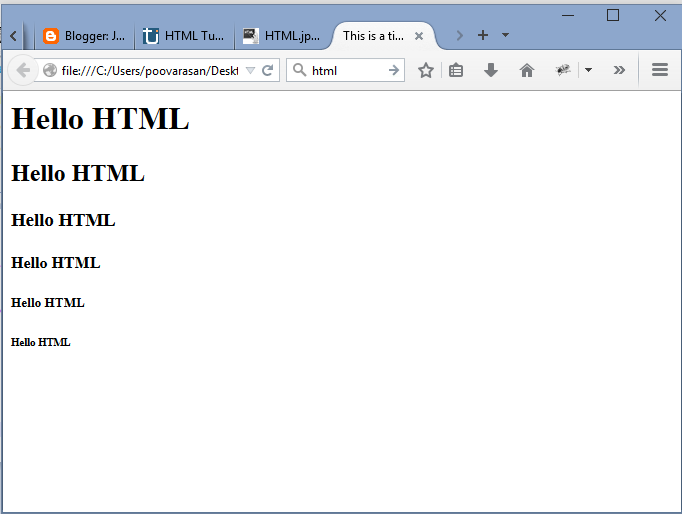682x514 pixels.
Task: Close the Firefox window
Action: coord(660,16)
